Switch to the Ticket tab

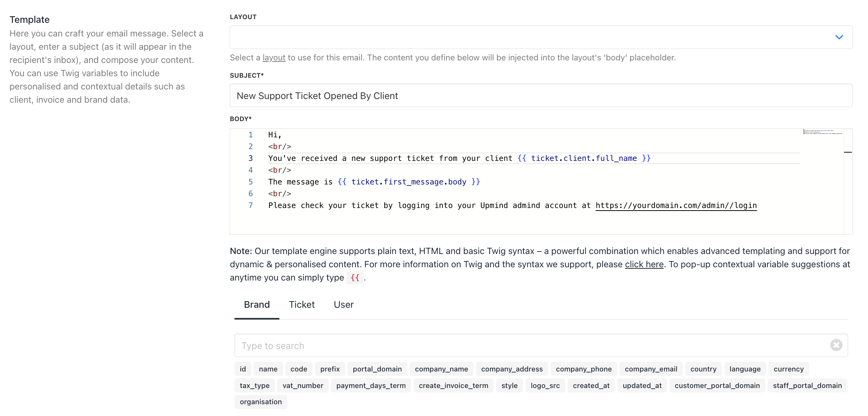point(301,304)
